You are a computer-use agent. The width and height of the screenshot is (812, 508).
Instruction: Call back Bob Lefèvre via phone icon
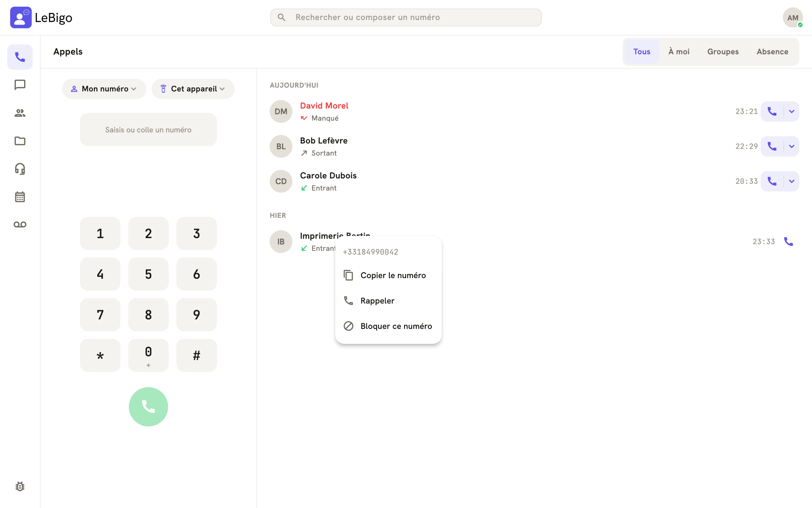(x=772, y=146)
